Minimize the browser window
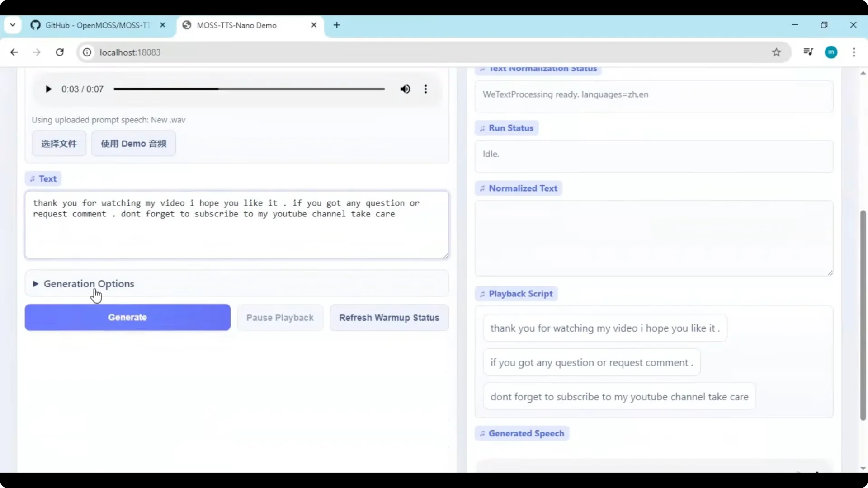 (795, 25)
